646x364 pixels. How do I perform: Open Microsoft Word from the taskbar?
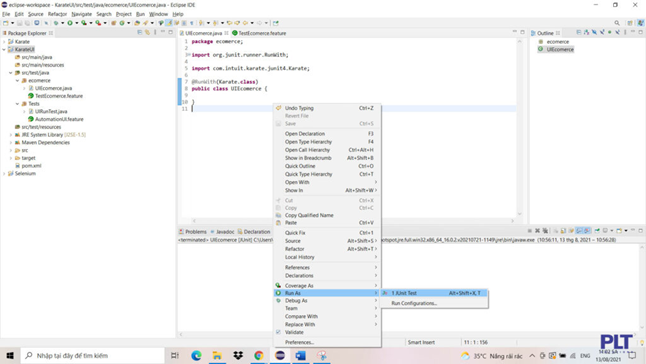[300, 355]
